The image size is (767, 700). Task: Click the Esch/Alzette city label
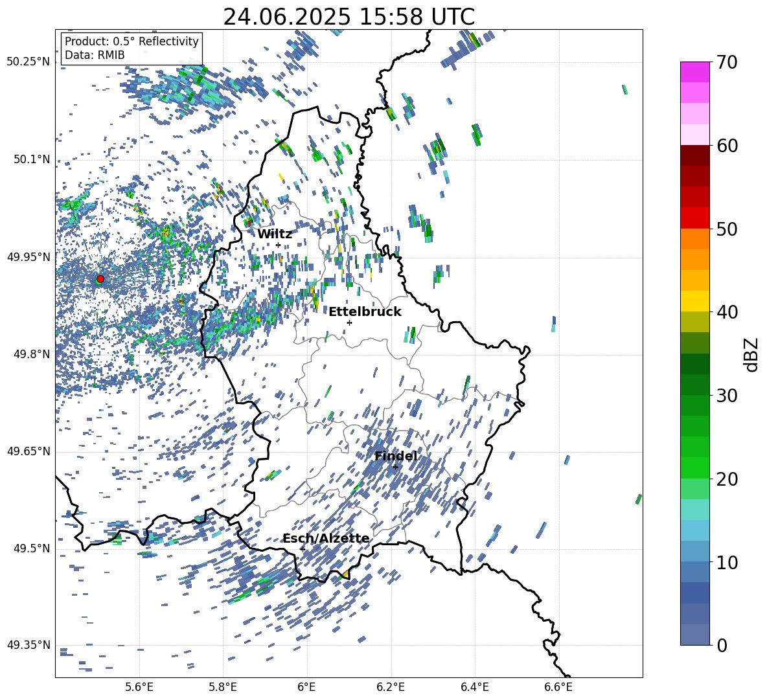click(326, 538)
